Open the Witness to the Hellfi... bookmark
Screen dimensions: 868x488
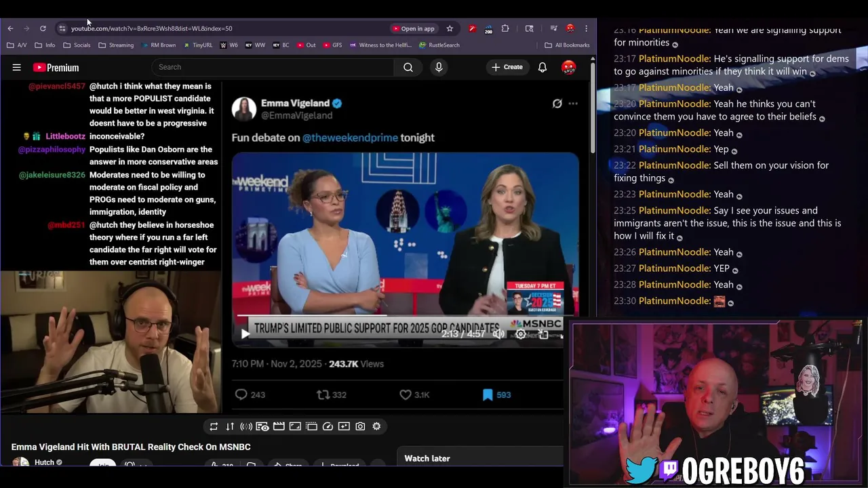[380, 45]
